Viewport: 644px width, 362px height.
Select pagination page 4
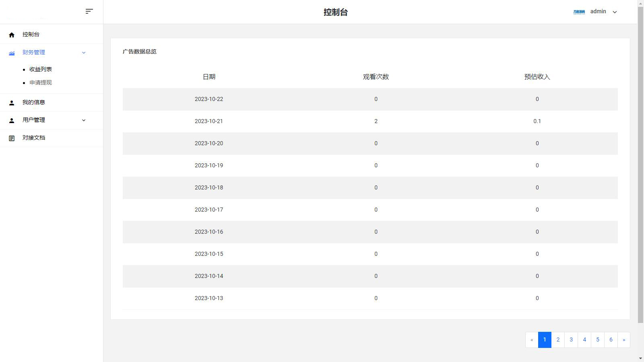(584, 340)
